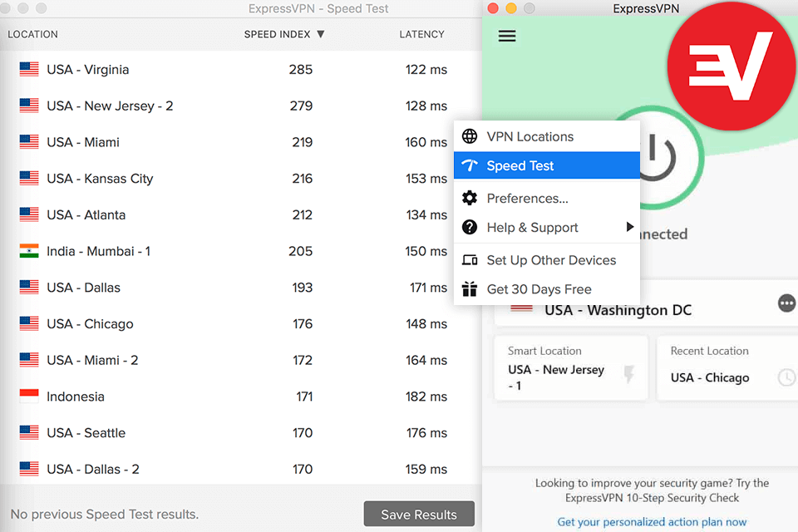Click the clock icon for Recent Location
This screenshot has height=532, width=798.
pyautogui.click(x=786, y=377)
